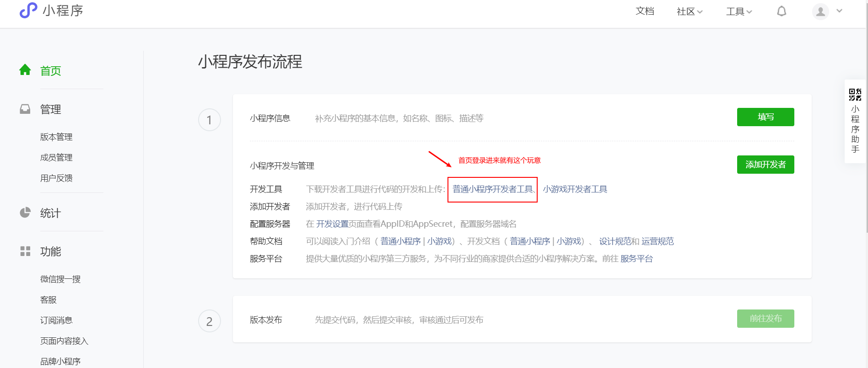Click the user avatar icon
868x368 pixels.
820,11
